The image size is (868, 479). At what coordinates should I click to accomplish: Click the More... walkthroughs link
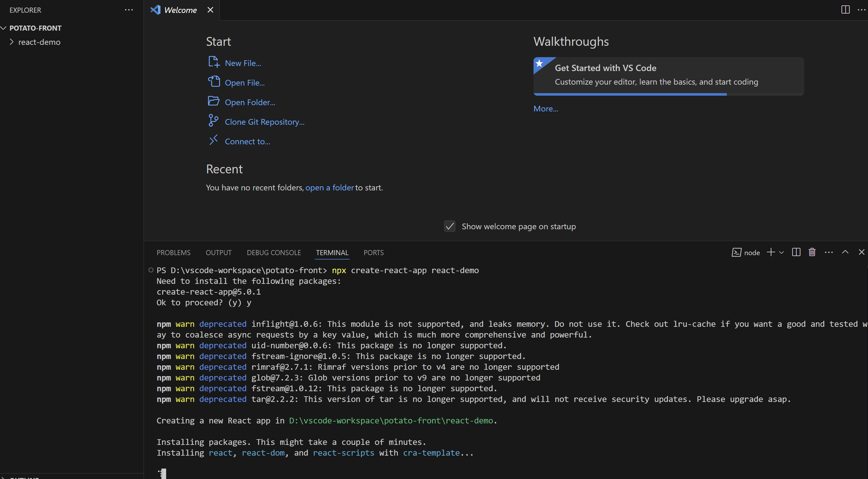pyautogui.click(x=546, y=109)
